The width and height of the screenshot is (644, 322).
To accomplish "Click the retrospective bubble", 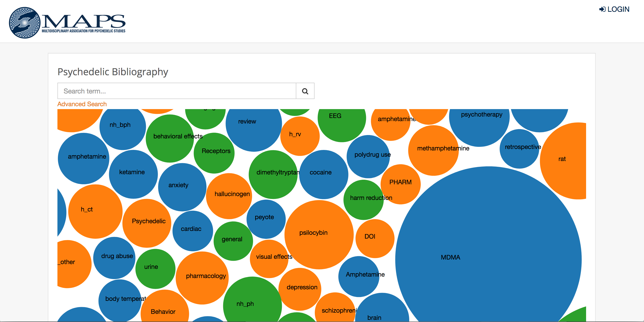I will [520, 149].
